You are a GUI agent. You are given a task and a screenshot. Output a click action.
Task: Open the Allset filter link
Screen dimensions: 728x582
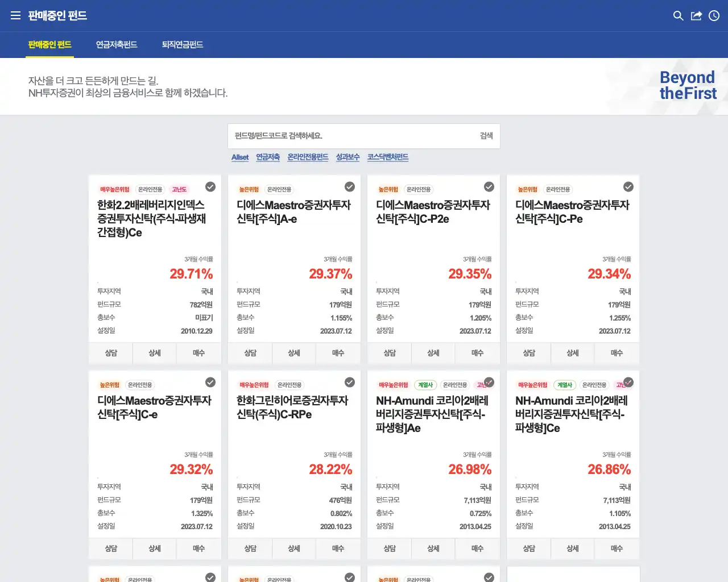tap(240, 157)
